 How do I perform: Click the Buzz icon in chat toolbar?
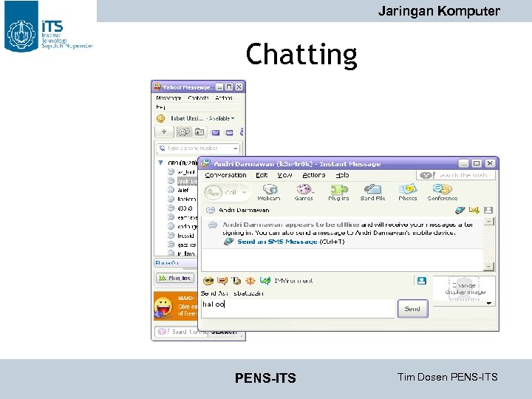pyautogui.click(x=250, y=281)
